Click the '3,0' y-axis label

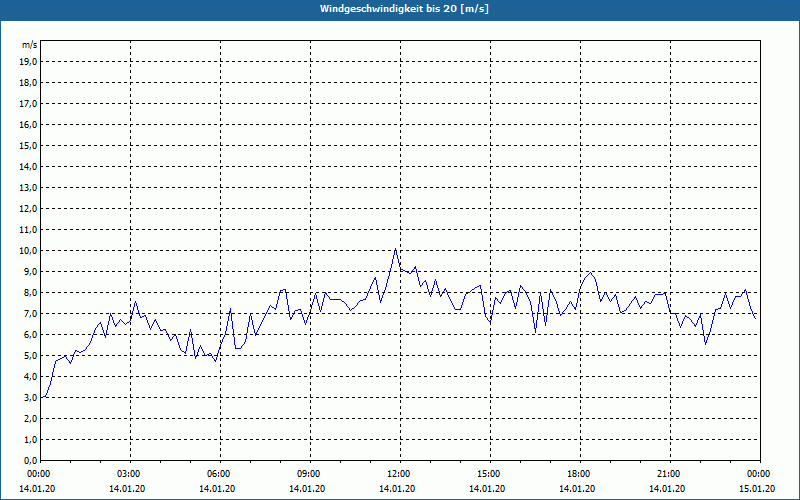pos(30,397)
